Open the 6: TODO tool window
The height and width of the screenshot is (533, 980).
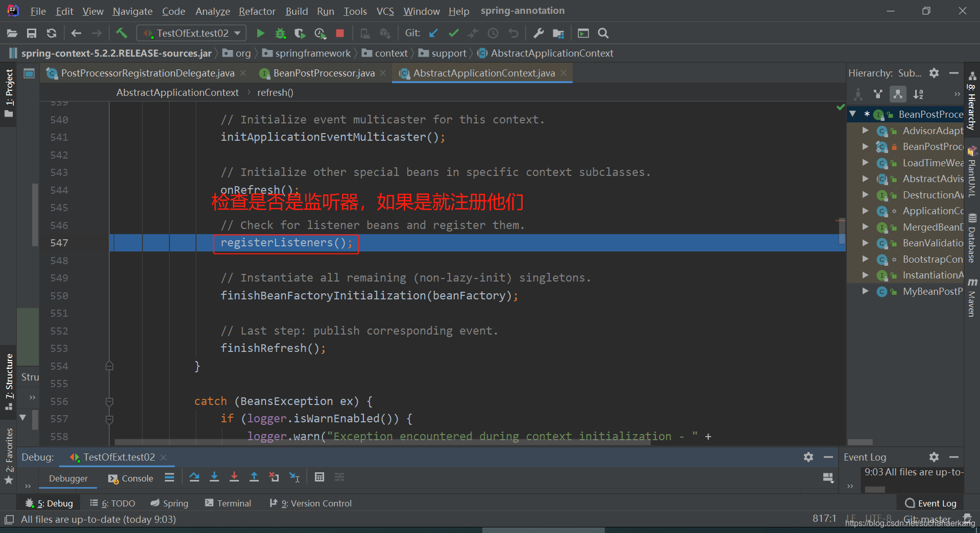(x=112, y=503)
